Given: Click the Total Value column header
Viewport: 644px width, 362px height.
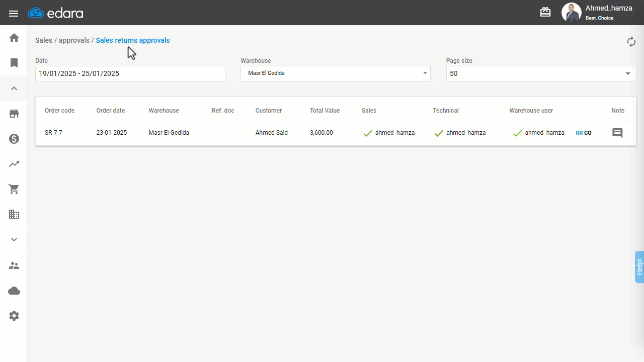Looking at the screenshot, I should pyautogui.click(x=325, y=111).
